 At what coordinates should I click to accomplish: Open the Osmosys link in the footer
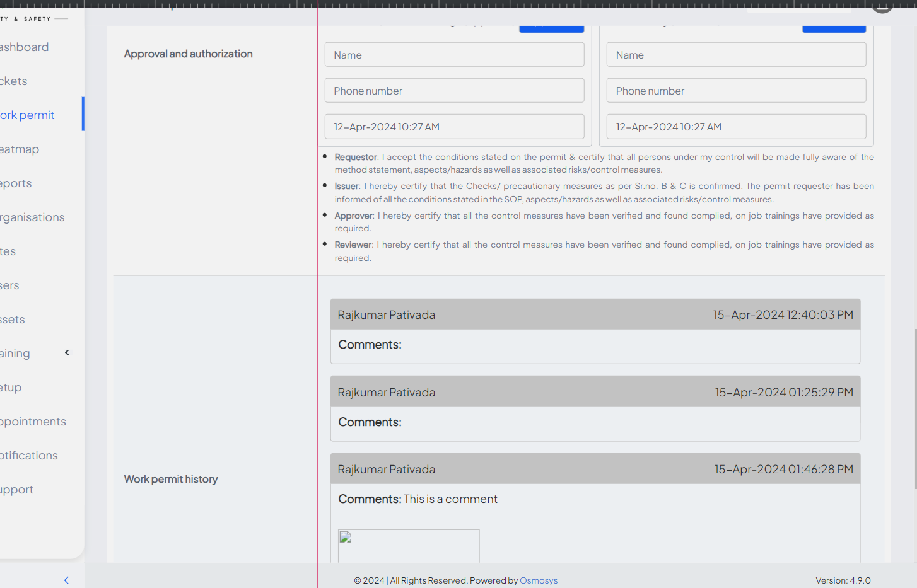coord(538,580)
